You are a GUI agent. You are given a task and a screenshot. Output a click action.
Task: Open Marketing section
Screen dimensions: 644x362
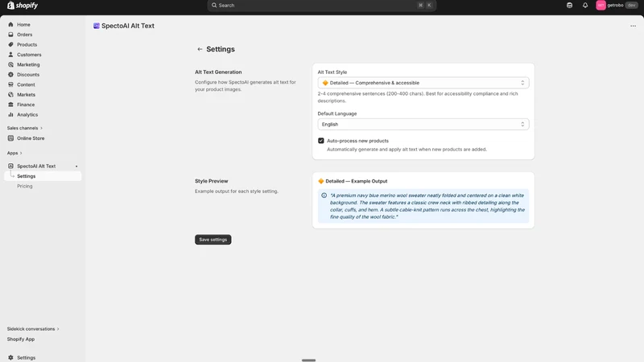click(x=28, y=64)
